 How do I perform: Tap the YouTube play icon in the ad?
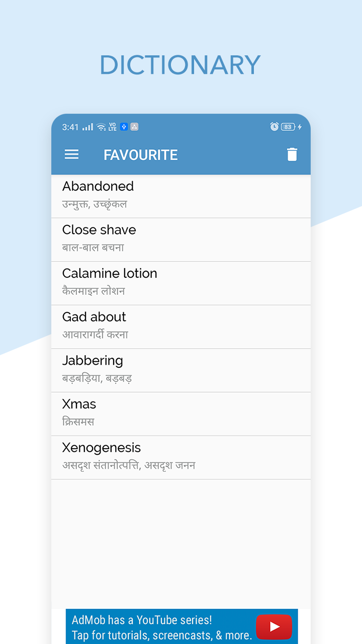tap(274, 627)
